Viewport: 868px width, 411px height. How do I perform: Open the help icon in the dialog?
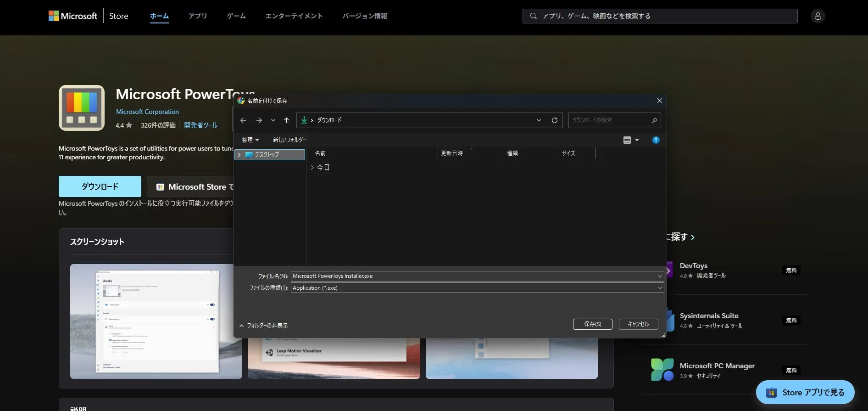point(656,140)
